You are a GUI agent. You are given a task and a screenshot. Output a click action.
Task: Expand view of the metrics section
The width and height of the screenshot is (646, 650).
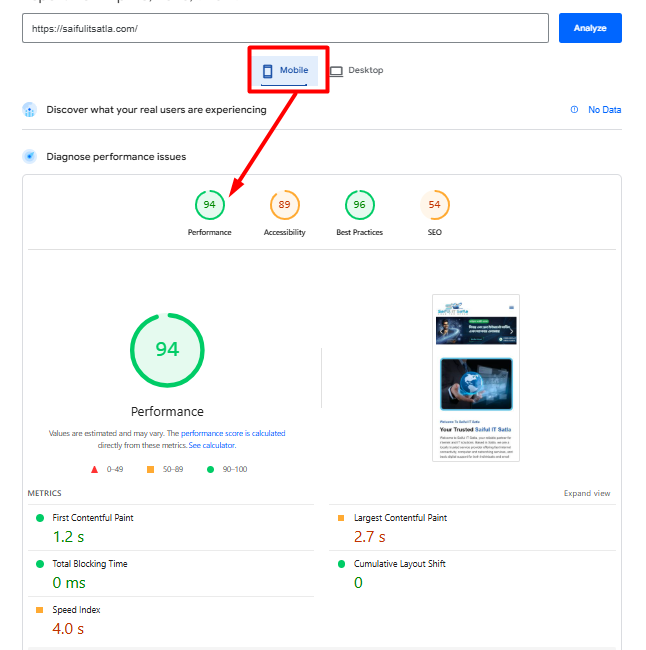(586, 493)
